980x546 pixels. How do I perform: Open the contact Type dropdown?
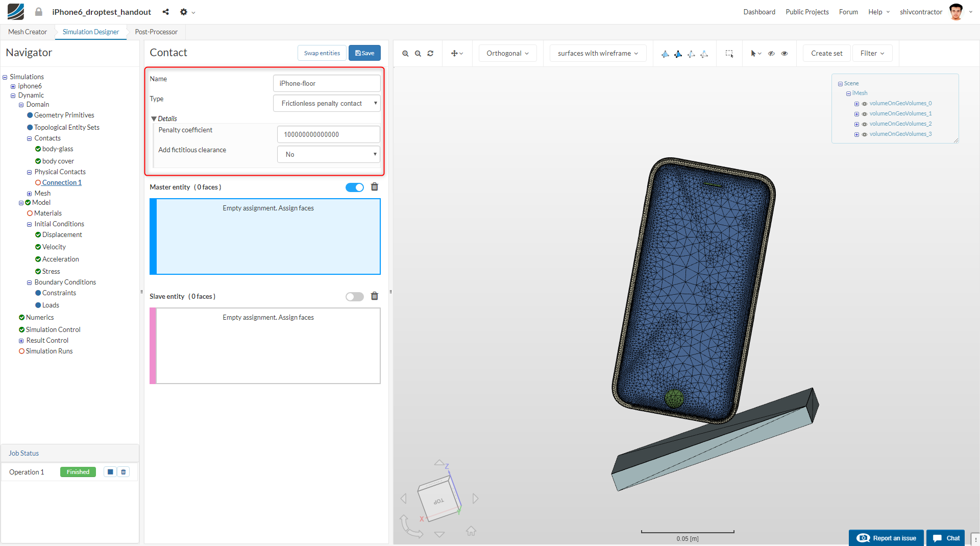click(327, 103)
